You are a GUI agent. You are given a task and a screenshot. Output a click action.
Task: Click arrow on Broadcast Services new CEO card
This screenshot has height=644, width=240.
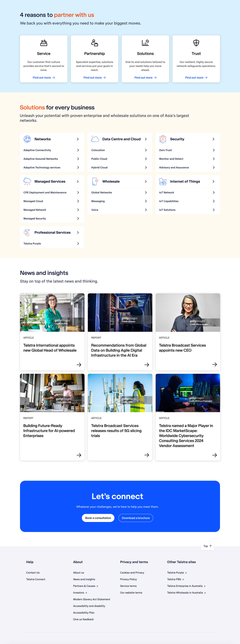click(214, 364)
